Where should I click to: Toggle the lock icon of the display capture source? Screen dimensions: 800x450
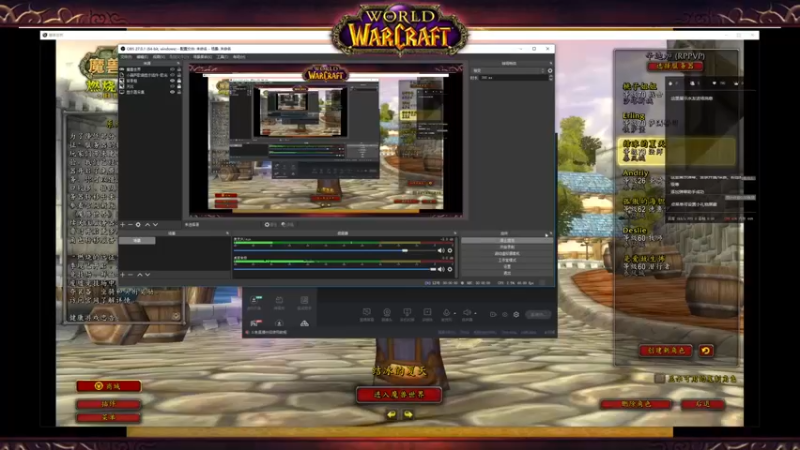click(x=179, y=92)
